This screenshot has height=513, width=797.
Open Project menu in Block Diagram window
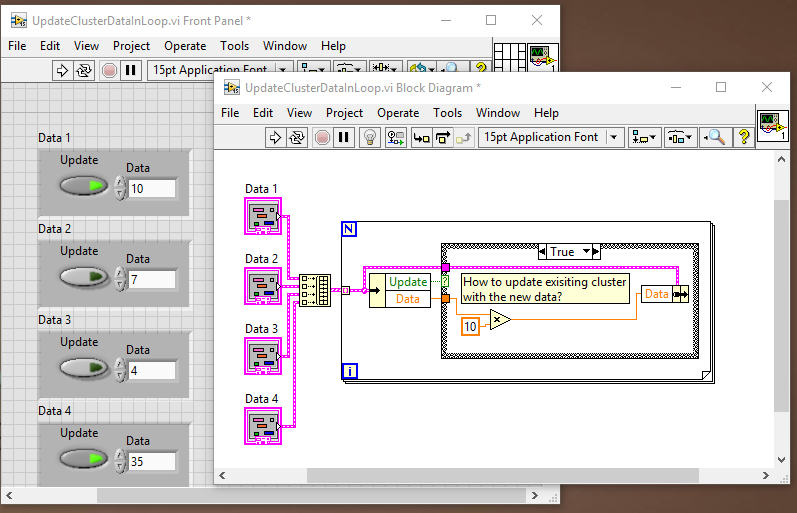click(344, 113)
